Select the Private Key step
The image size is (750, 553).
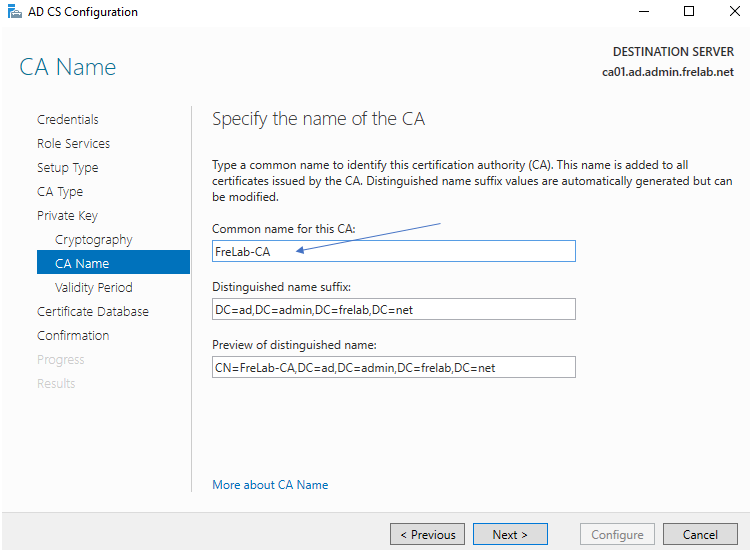[67, 216]
